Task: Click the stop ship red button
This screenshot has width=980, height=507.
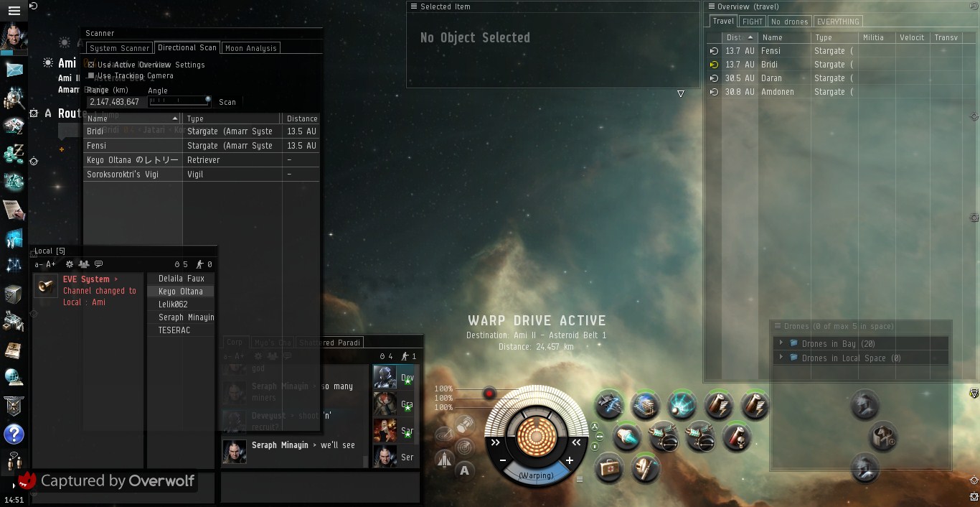Action: pos(489,393)
